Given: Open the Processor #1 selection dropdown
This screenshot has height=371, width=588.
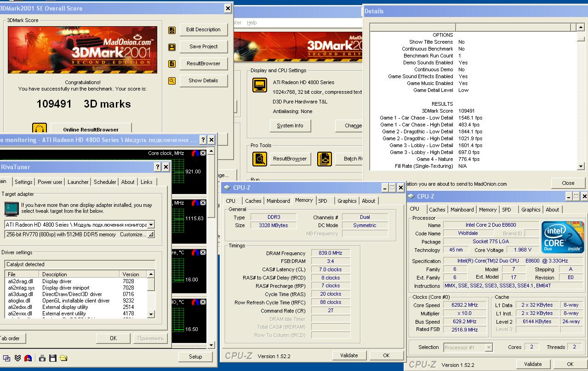Looking at the screenshot, I should click(x=489, y=348).
